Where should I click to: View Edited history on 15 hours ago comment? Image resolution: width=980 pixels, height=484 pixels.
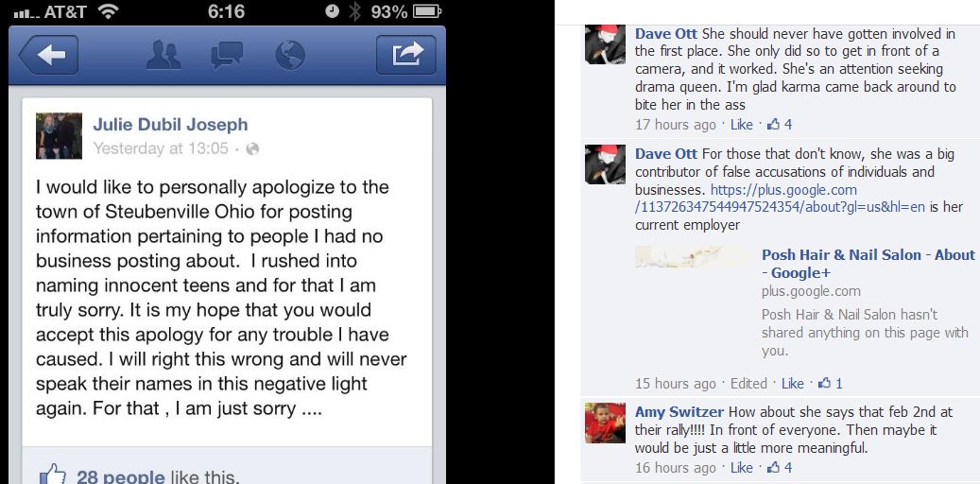tap(748, 383)
